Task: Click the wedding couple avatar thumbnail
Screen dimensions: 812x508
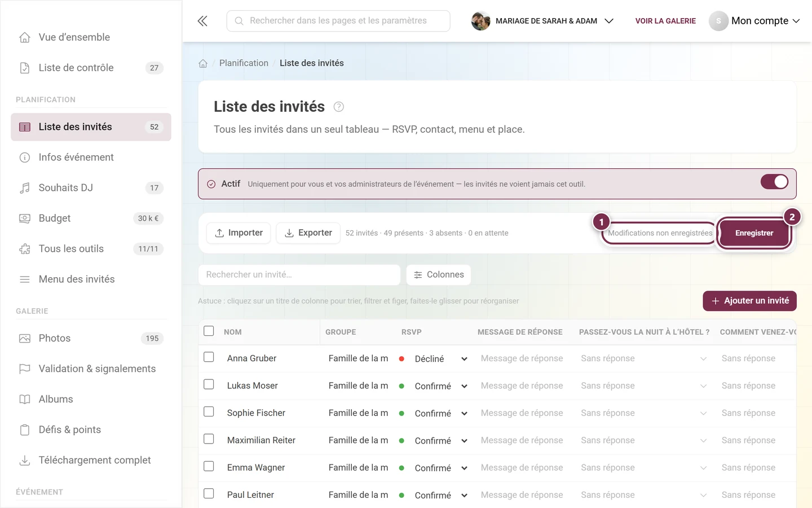Action: coord(480,21)
